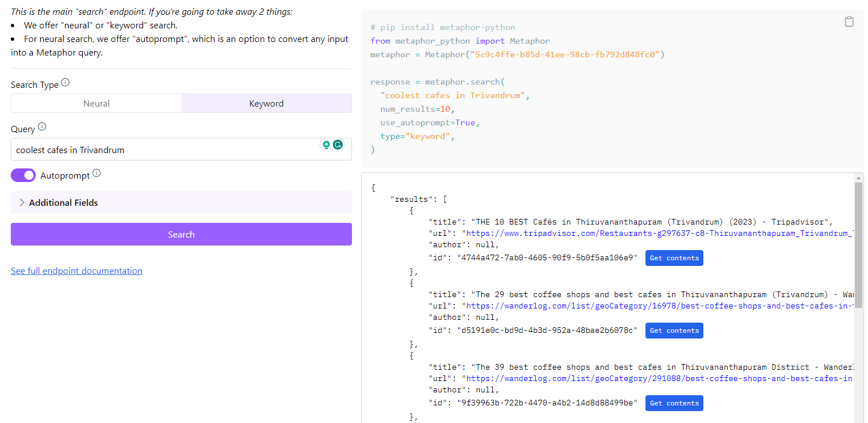Viewport: 868px width, 423px height.
Task: Click the id "d5191e0c-bd9d-4b3d-952a-48bae2b6078c" text
Action: [x=547, y=331]
